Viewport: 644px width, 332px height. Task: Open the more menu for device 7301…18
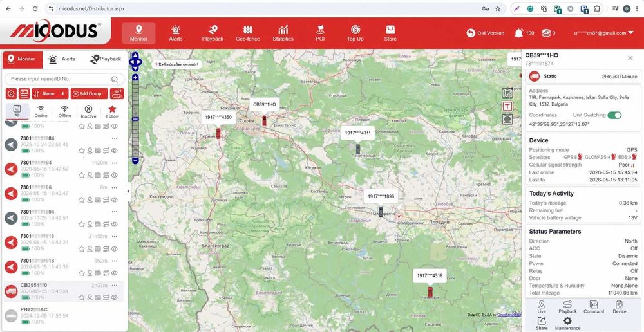(x=115, y=261)
